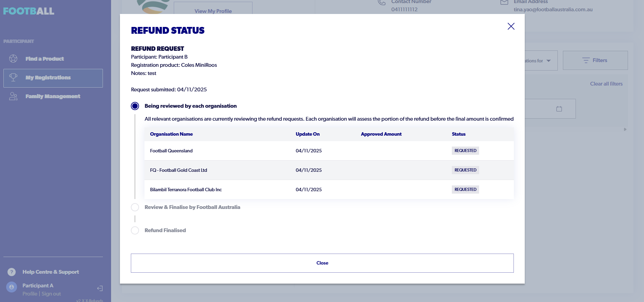Click the Close button in Refund Status dialog
The width and height of the screenshot is (644, 302).
[x=322, y=263]
